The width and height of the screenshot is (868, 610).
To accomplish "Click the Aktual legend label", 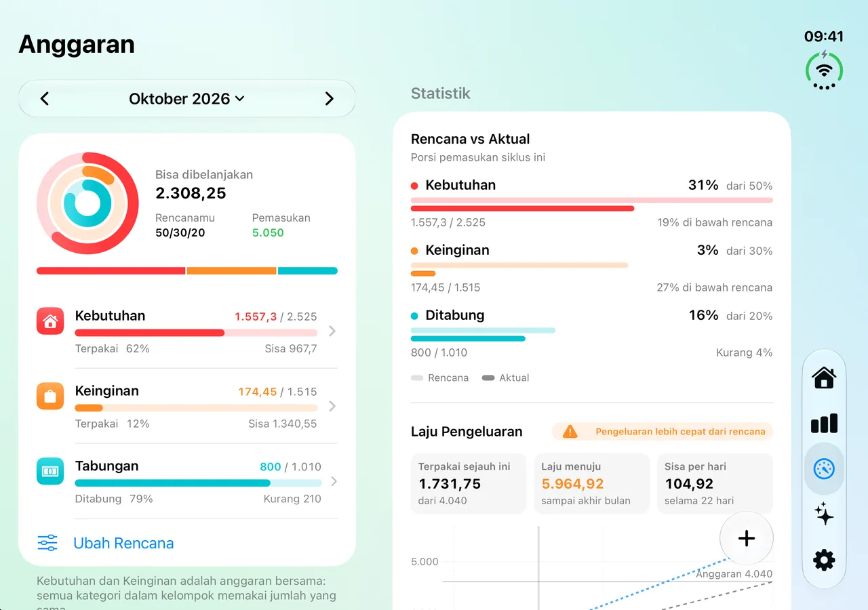I will coord(514,378).
